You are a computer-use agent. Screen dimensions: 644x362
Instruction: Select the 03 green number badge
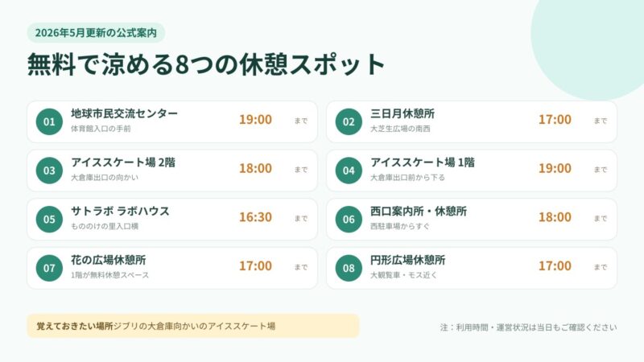pyautogui.click(x=49, y=171)
